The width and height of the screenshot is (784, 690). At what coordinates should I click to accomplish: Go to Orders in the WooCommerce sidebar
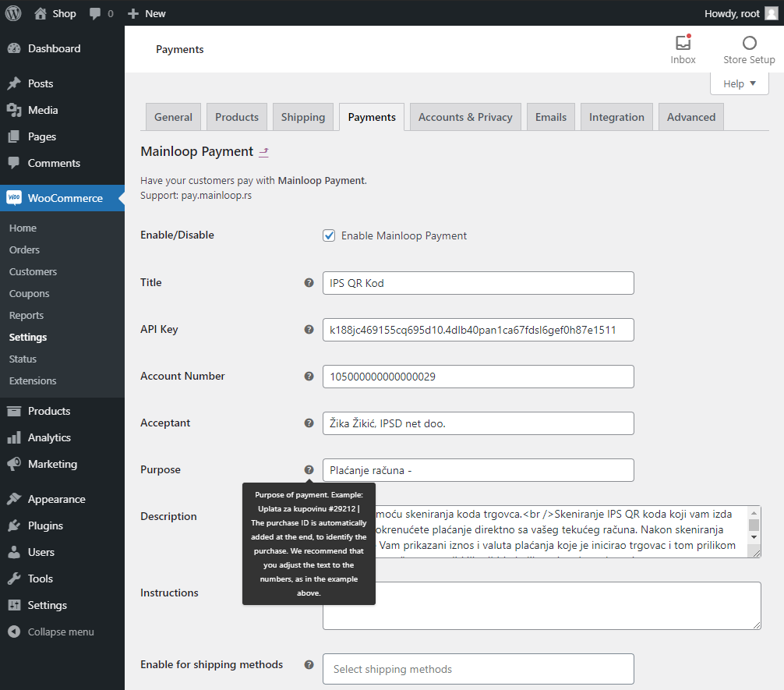26,249
